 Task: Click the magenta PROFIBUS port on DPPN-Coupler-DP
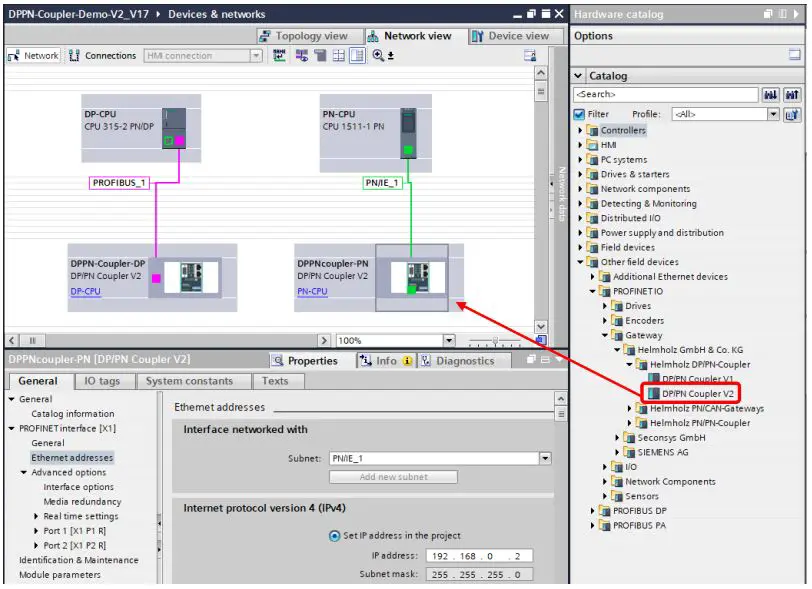point(156,279)
